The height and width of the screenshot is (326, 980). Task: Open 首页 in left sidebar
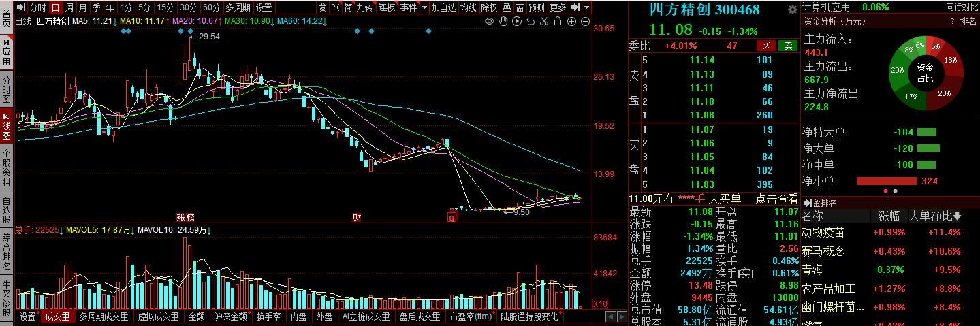pyautogui.click(x=6, y=18)
